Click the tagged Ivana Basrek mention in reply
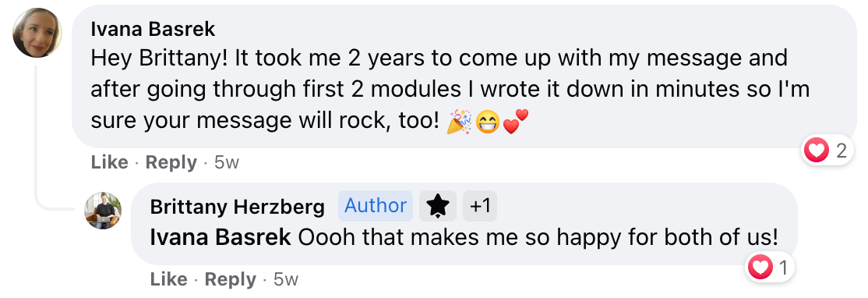The height and width of the screenshot is (298, 868). [221, 238]
